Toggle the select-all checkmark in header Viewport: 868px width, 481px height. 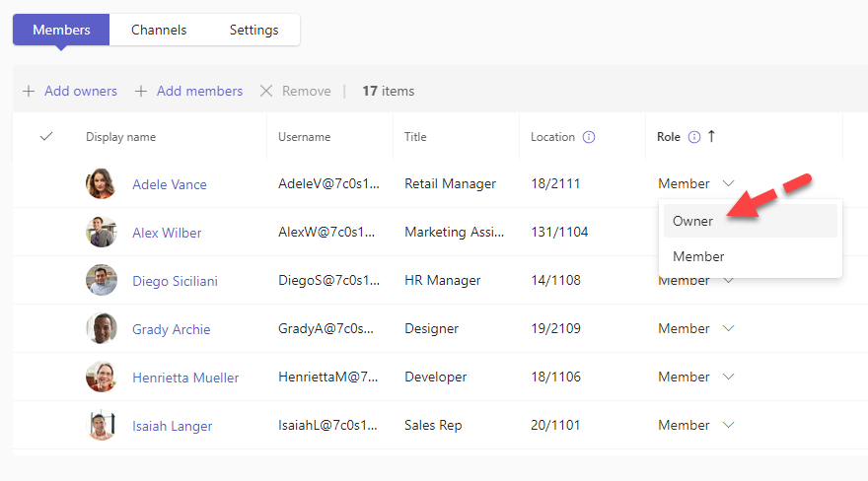(x=46, y=136)
